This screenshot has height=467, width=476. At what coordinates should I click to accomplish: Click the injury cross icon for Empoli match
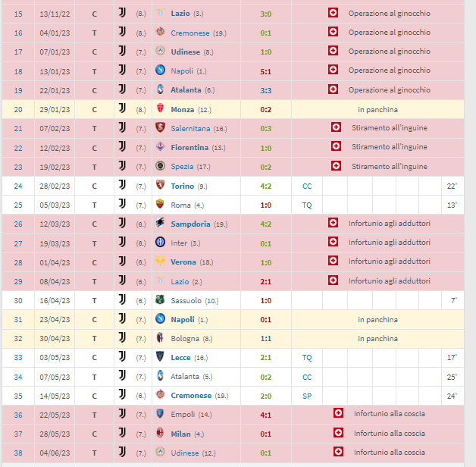(339, 413)
